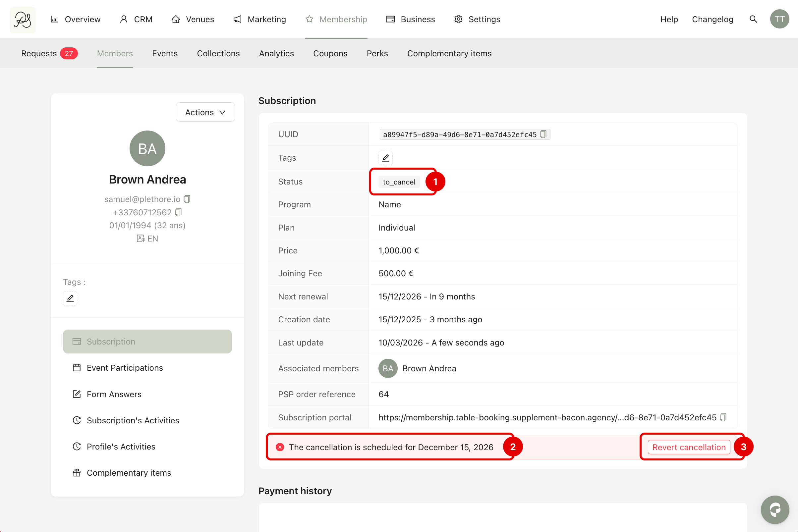Open the search magnifier icon
The image size is (798, 532).
point(753,19)
